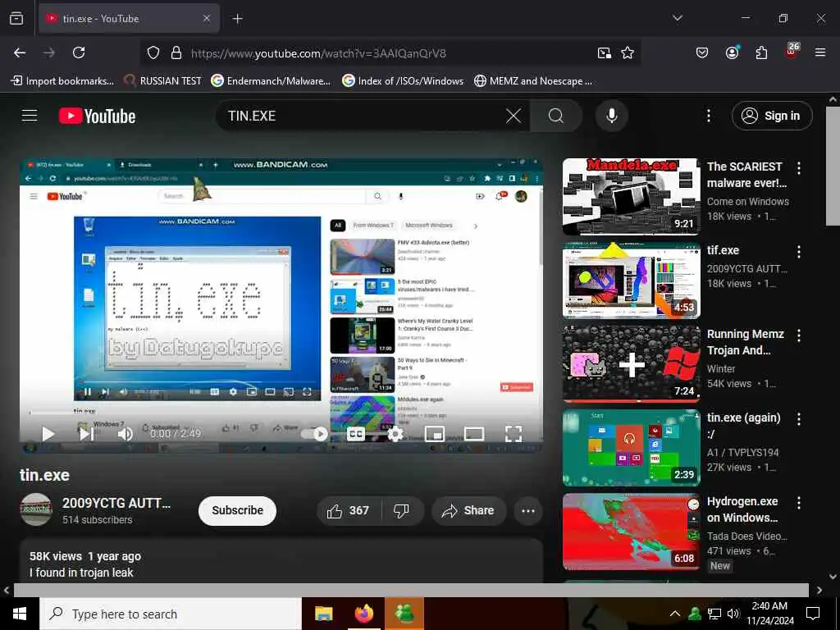Viewport: 840px width, 630px height.
Task: Open the 2009YCTG AUTT channel name
Action: coord(116,503)
